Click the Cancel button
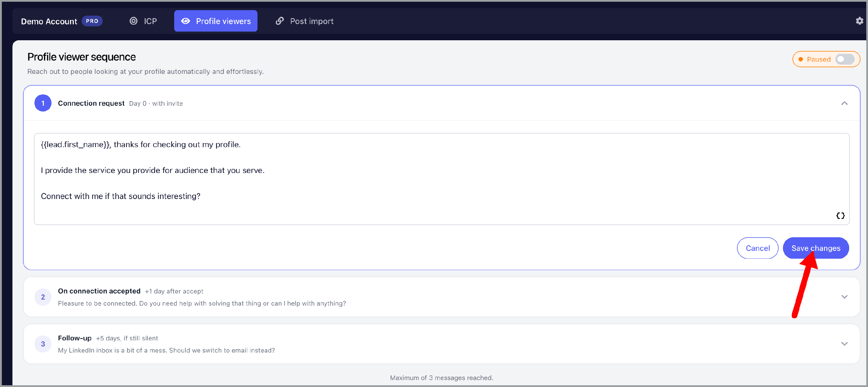This screenshot has height=387, width=868. pos(757,248)
